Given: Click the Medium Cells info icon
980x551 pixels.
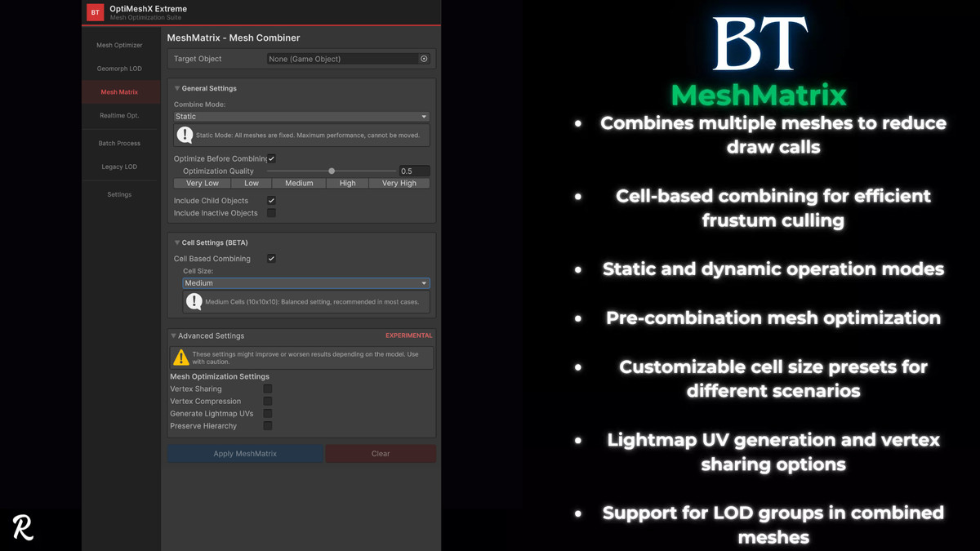Looking at the screenshot, I should (x=194, y=302).
